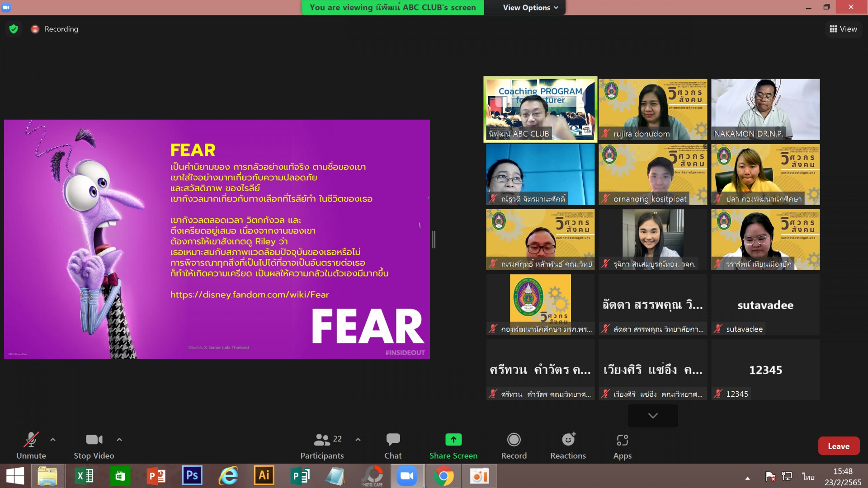868x488 pixels.
Task: Start recording with Record button
Action: pyautogui.click(x=514, y=446)
